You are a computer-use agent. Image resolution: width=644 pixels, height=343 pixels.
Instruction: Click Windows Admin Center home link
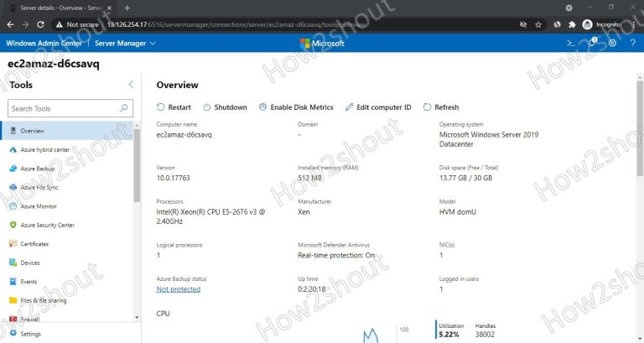pos(44,43)
